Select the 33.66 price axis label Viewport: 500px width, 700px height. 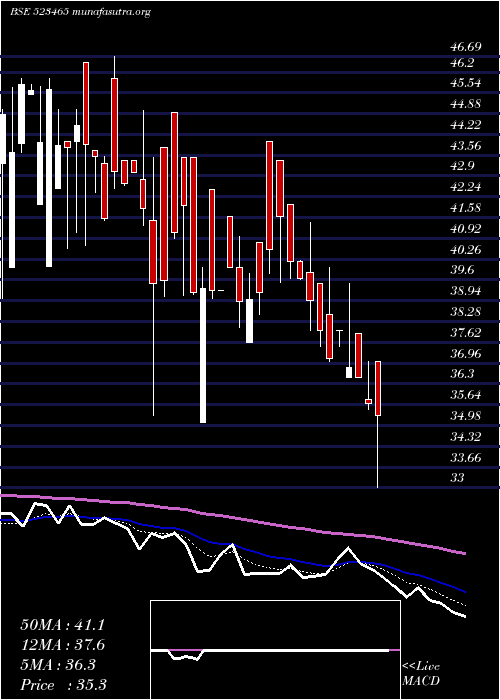[x=464, y=457]
